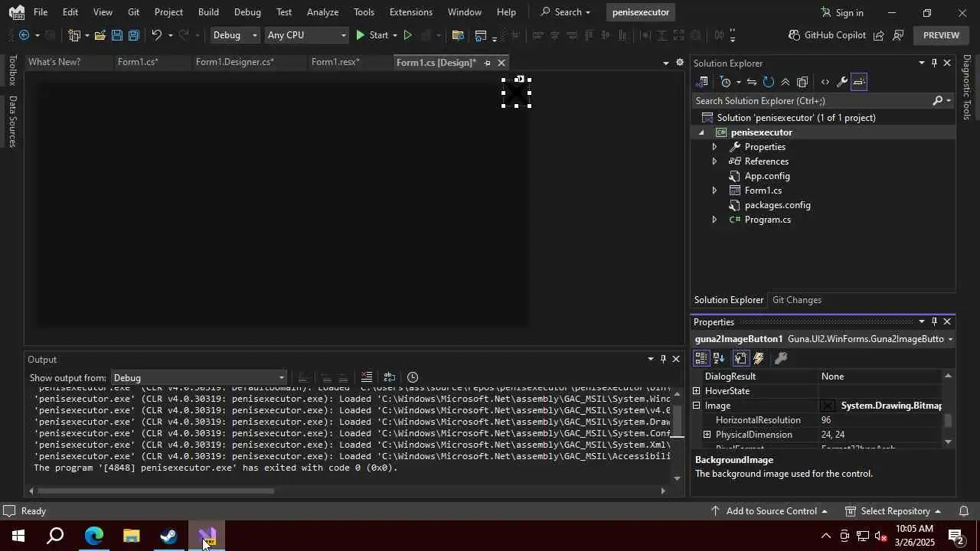Toggle Categorized view in Properties panel
This screenshot has height=551, width=980.
pos(701,358)
